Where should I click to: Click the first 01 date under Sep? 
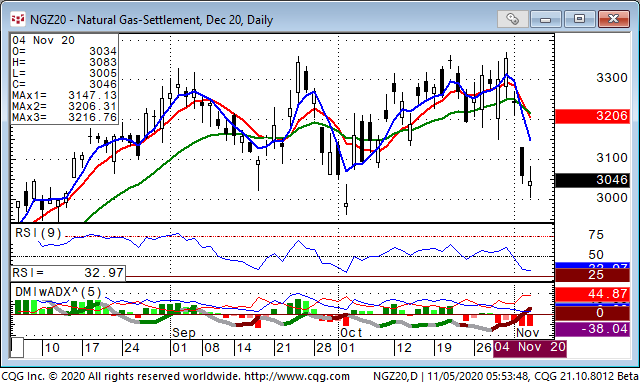coord(180,348)
